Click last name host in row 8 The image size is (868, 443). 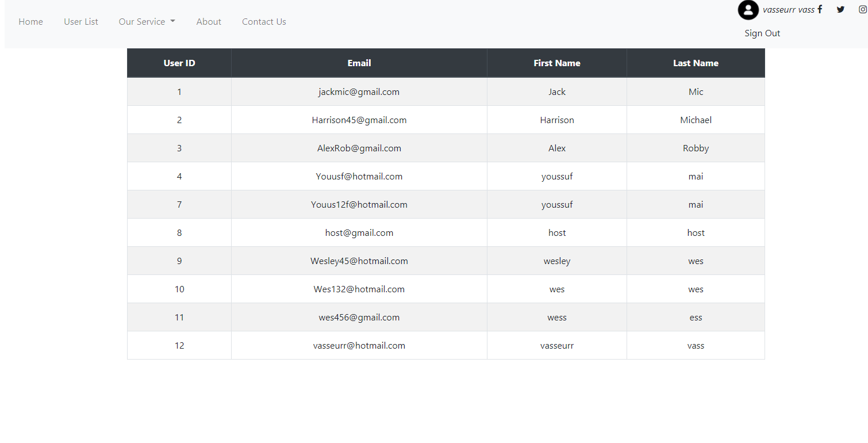[x=696, y=233]
